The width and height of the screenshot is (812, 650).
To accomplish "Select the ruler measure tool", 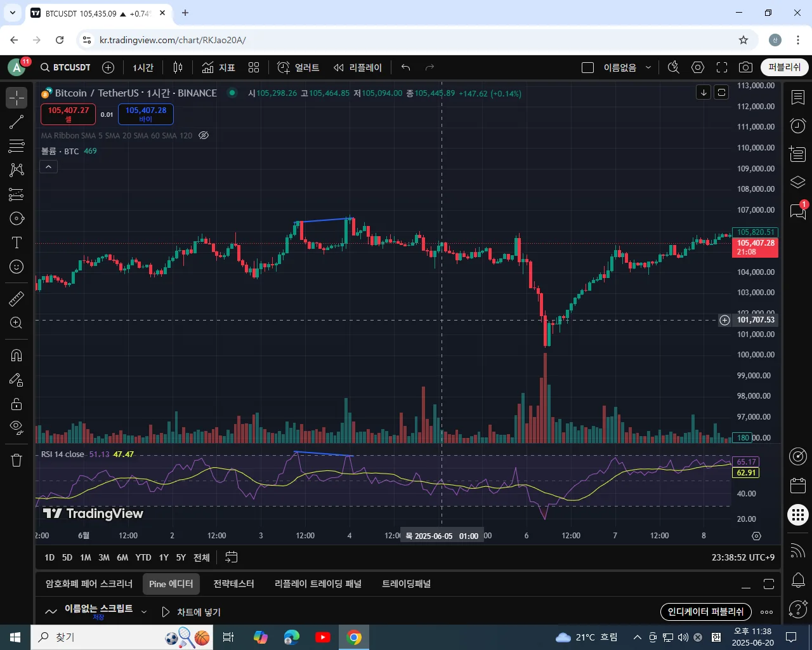I will (16, 298).
